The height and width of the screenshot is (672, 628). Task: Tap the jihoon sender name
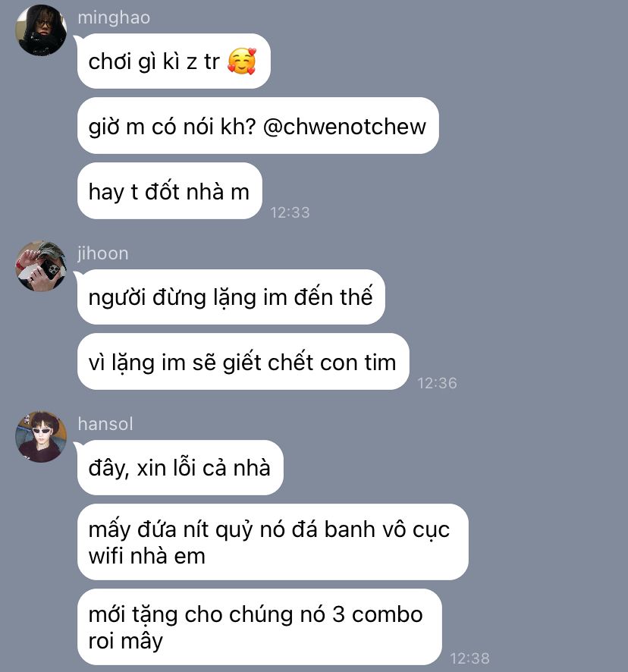(x=103, y=253)
